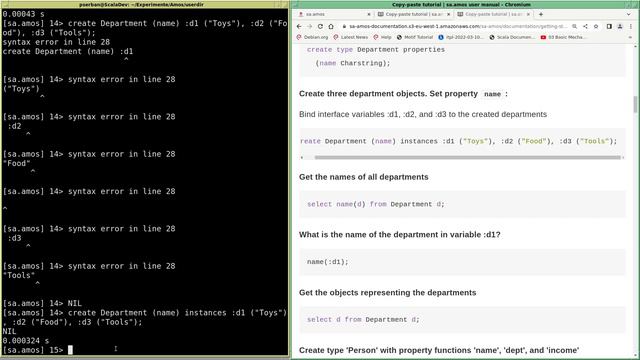Viewport: 640px width, 360px height.
Task: Reload the current Chromium page
Action: click(x=320, y=26)
